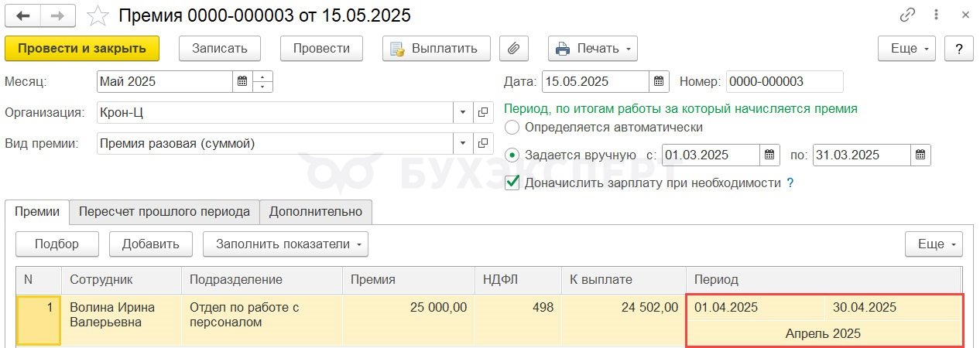Copy link to document icon

pyautogui.click(x=907, y=15)
